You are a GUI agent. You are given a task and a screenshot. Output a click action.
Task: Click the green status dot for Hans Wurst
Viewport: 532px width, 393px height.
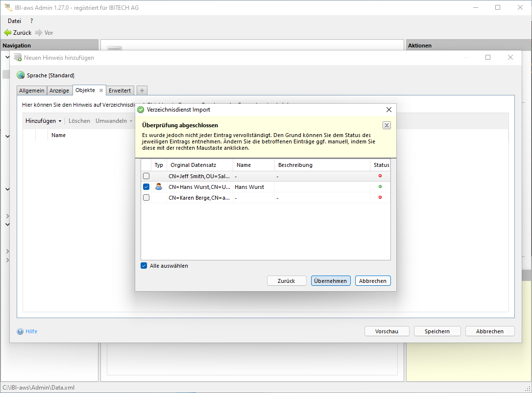pos(380,186)
